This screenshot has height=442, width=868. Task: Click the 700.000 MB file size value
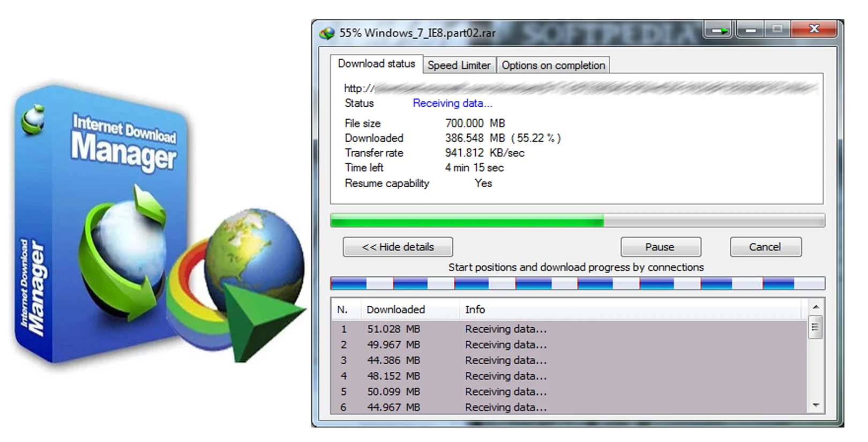475,123
